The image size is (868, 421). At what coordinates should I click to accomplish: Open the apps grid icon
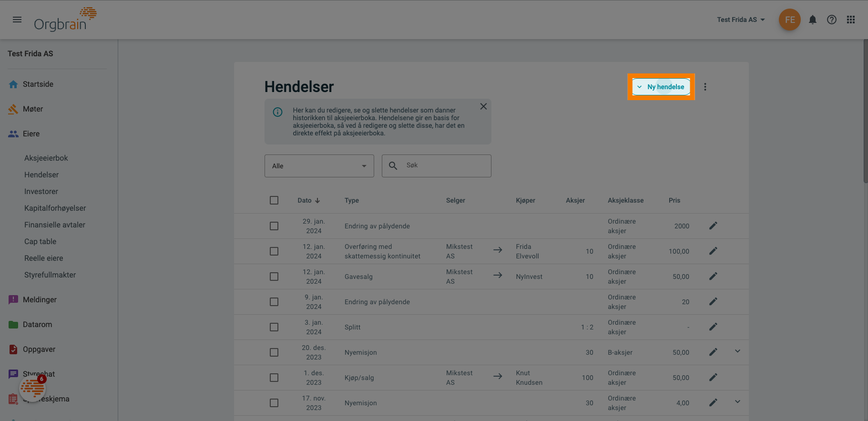point(851,20)
